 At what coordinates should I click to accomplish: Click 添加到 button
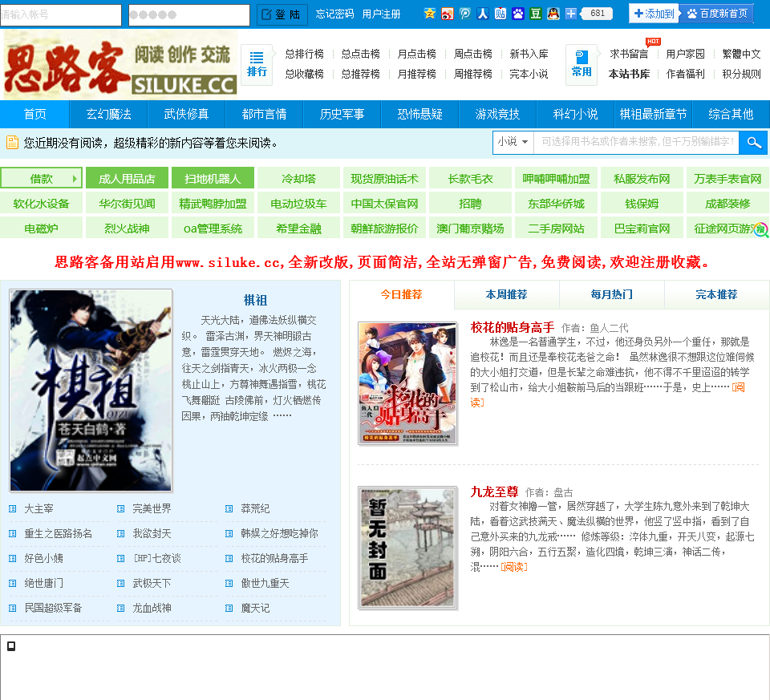tap(654, 14)
